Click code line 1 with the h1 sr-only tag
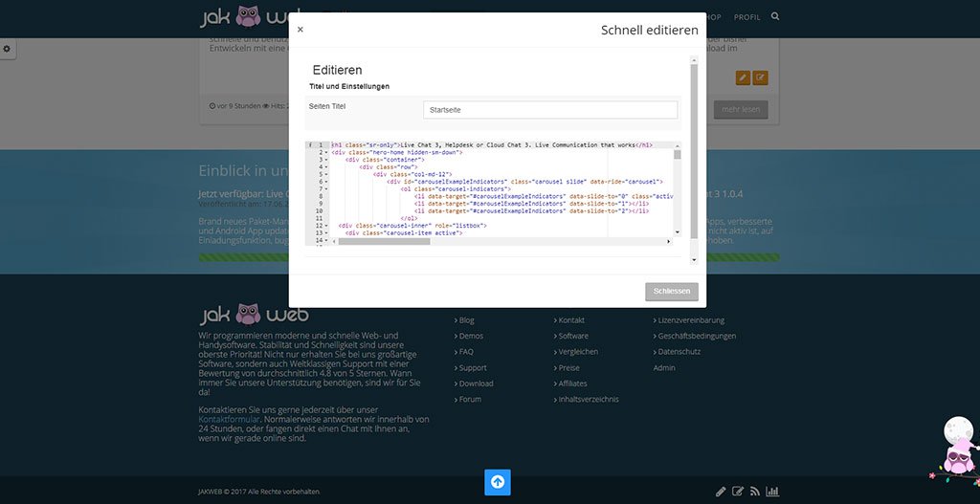 (492, 145)
